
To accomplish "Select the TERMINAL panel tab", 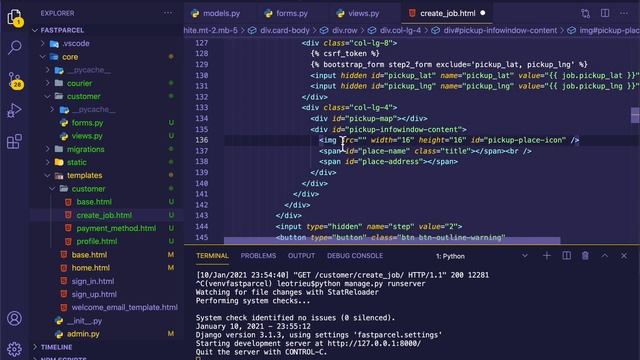I will [212, 256].
